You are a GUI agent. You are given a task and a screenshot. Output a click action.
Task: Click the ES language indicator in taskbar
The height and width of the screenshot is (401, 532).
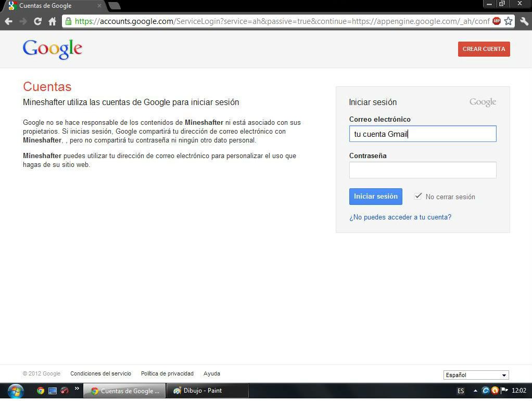coord(461,391)
